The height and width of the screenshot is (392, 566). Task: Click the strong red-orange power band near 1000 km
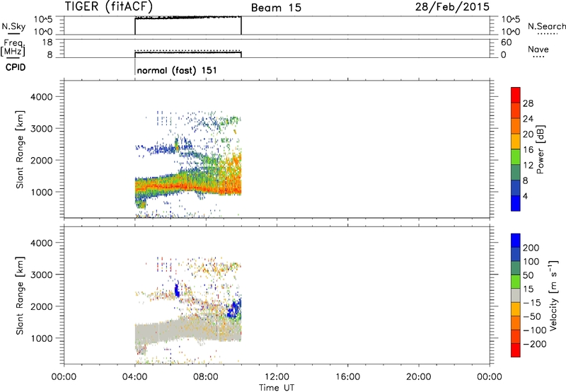(187, 187)
